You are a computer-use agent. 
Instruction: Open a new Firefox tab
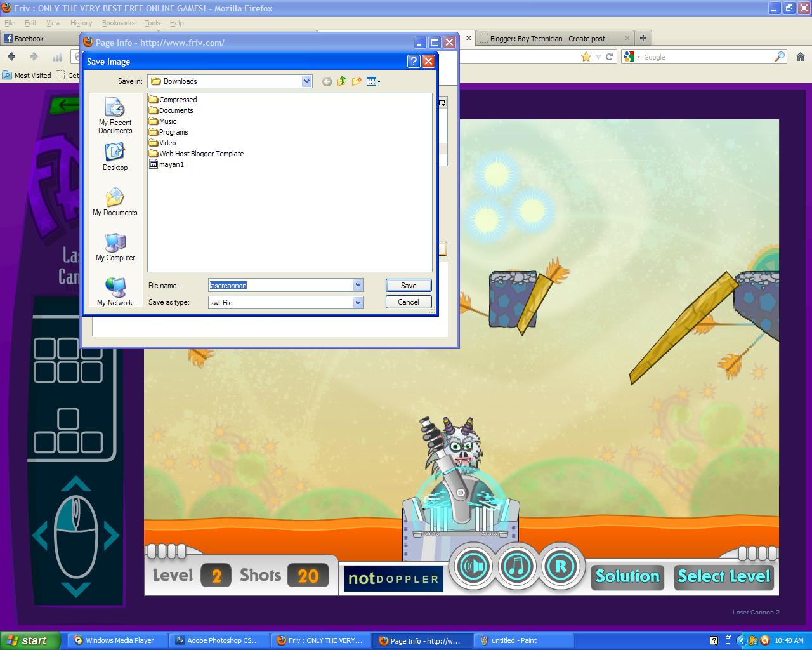(x=643, y=38)
